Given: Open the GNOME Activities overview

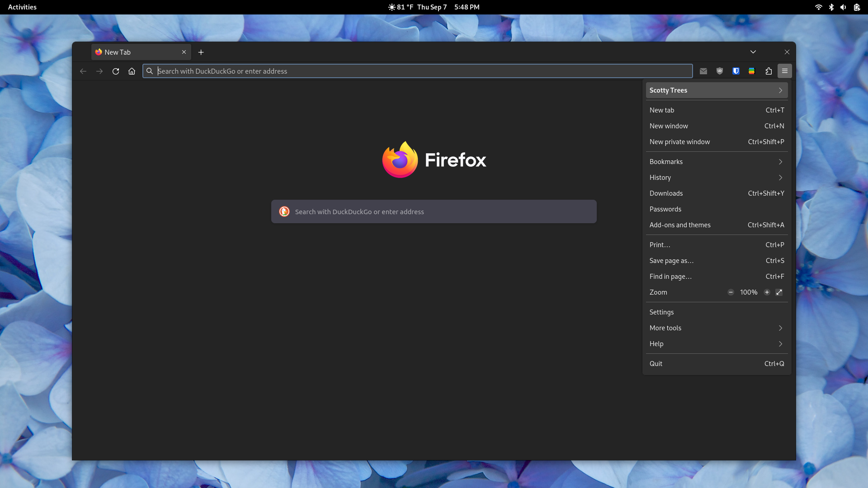Looking at the screenshot, I should click(22, 7).
